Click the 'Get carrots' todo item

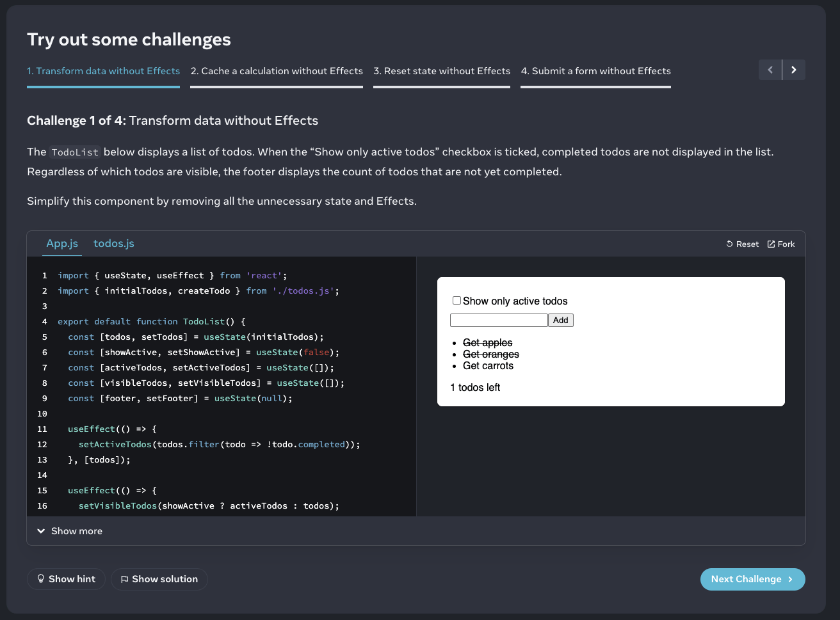(488, 366)
